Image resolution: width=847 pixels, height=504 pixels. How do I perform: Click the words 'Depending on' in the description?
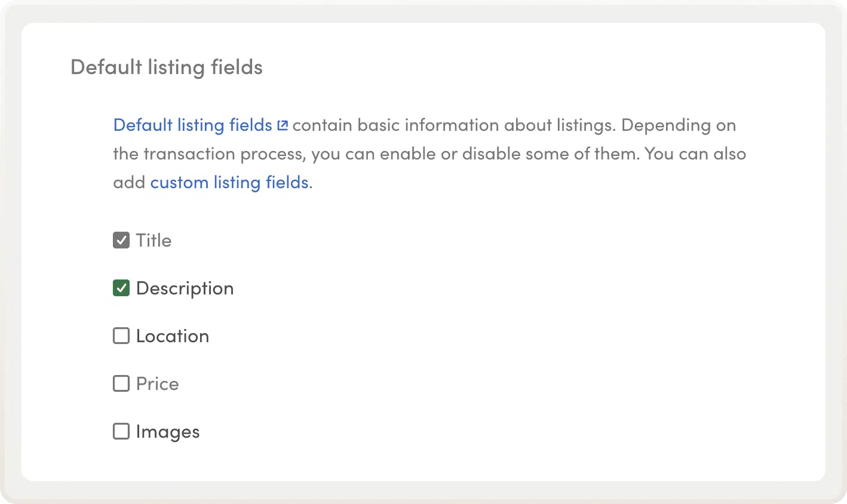point(679,125)
